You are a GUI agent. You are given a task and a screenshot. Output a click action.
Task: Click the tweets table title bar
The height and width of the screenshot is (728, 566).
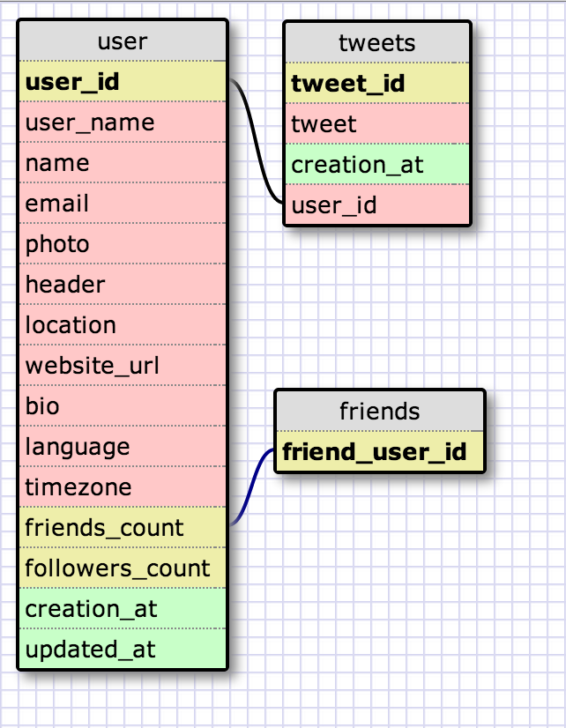tap(376, 43)
